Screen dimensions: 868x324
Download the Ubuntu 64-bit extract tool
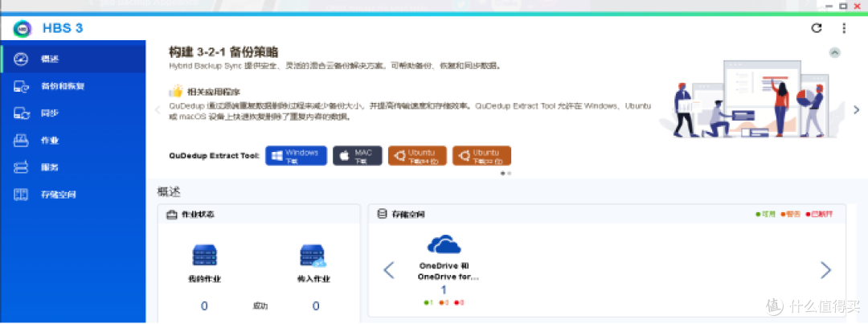417,156
